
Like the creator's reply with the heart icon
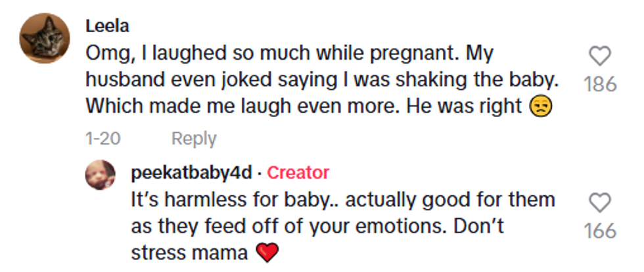(599, 203)
